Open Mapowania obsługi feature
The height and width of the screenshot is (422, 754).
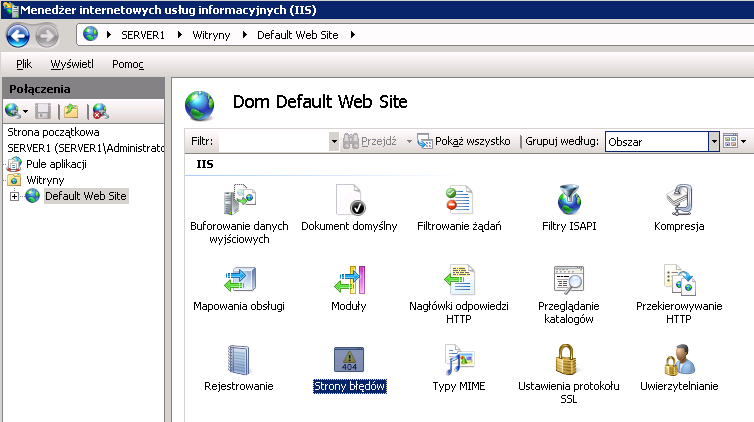[x=239, y=288]
